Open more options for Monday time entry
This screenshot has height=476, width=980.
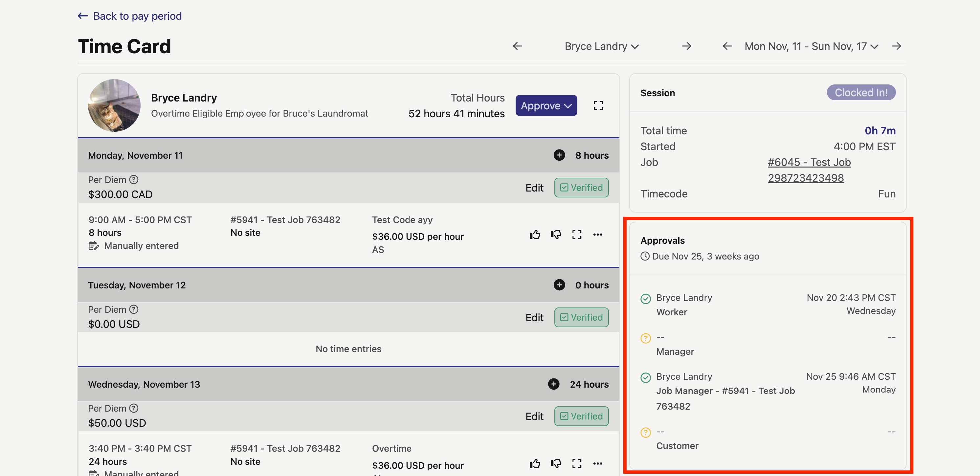(597, 235)
